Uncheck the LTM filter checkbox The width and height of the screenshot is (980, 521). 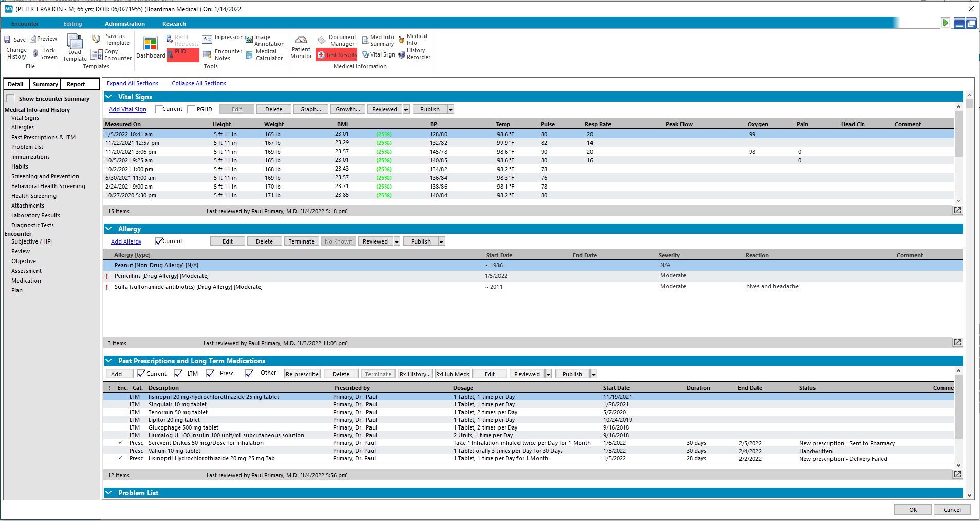[178, 374]
